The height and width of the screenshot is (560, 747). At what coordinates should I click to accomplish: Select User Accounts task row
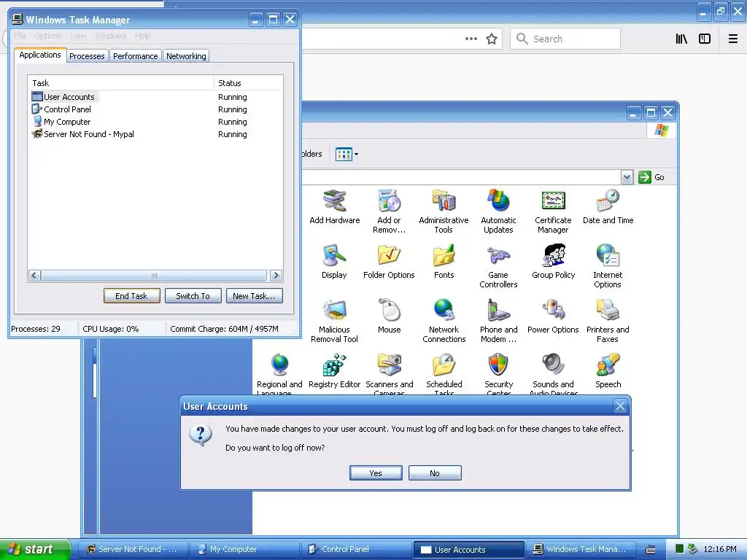(155, 97)
